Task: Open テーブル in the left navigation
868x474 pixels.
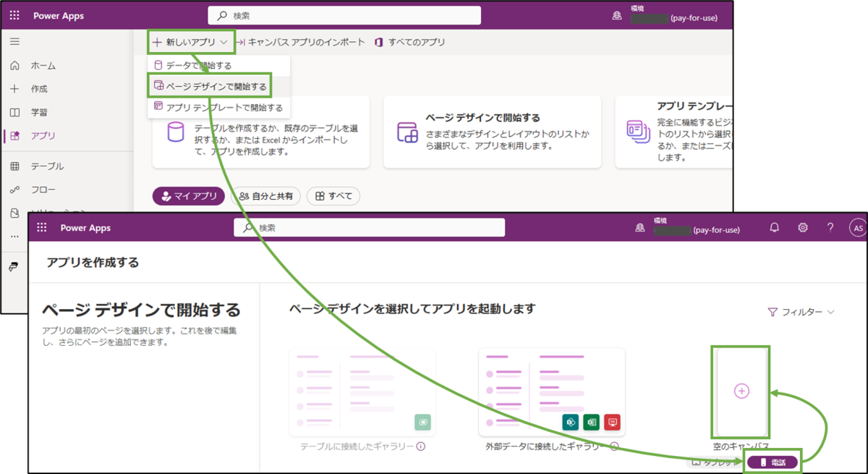Action: (47, 166)
